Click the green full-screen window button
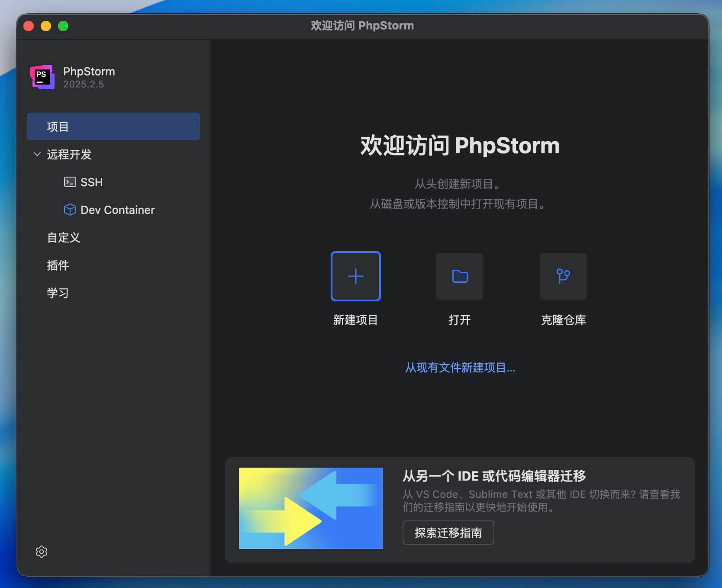 pyautogui.click(x=63, y=26)
